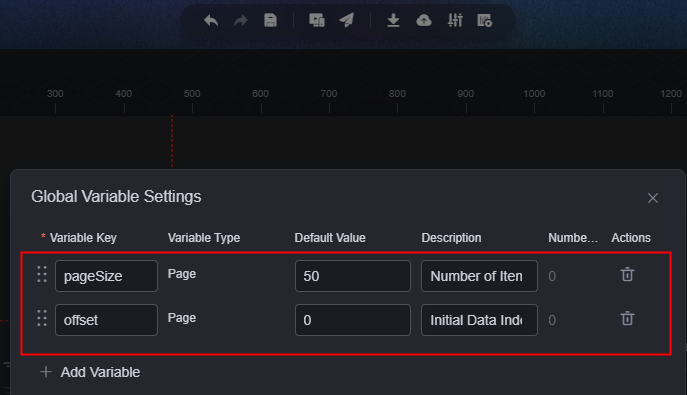Close the Global Variable Settings dialog
The width and height of the screenshot is (687, 395).
click(653, 198)
